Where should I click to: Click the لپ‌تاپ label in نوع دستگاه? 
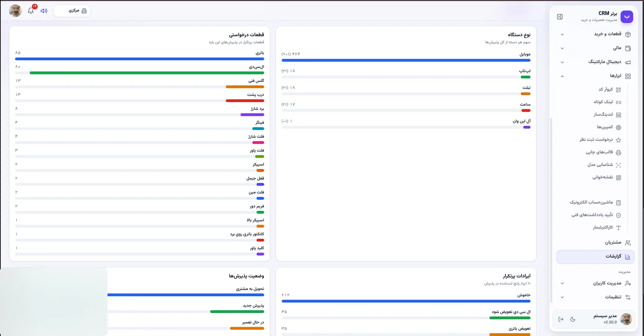click(525, 71)
